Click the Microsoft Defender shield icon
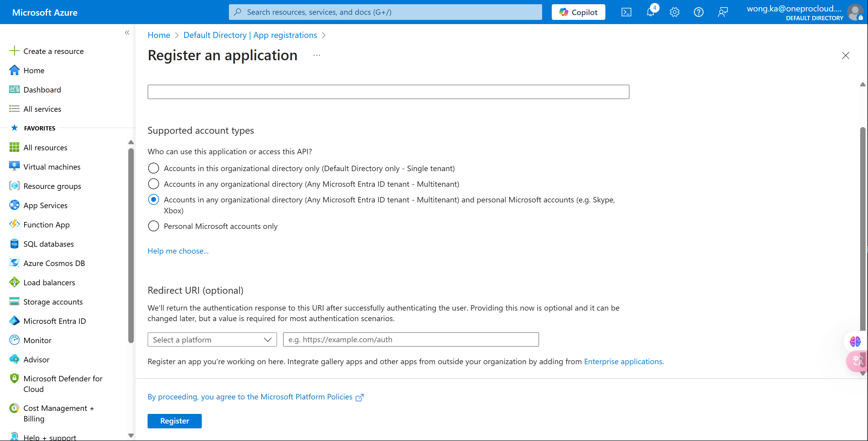Image resolution: width=868 pixels, height=441 pixels. tap(14, 378)
